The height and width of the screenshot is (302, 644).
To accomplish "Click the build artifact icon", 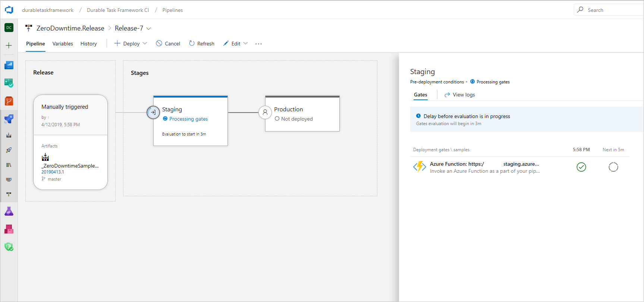I will click(45, 157).
